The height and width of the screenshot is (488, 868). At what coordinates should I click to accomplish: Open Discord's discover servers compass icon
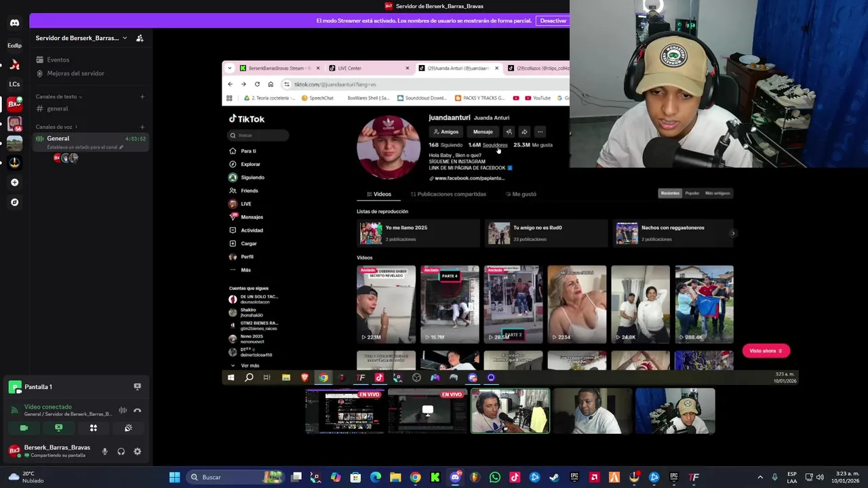[14, 202]
